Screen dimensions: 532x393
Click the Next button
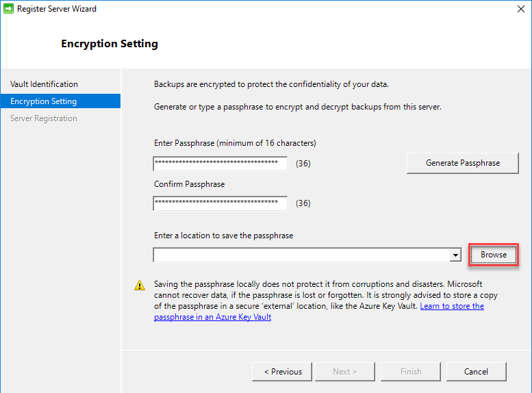point(344,372)
